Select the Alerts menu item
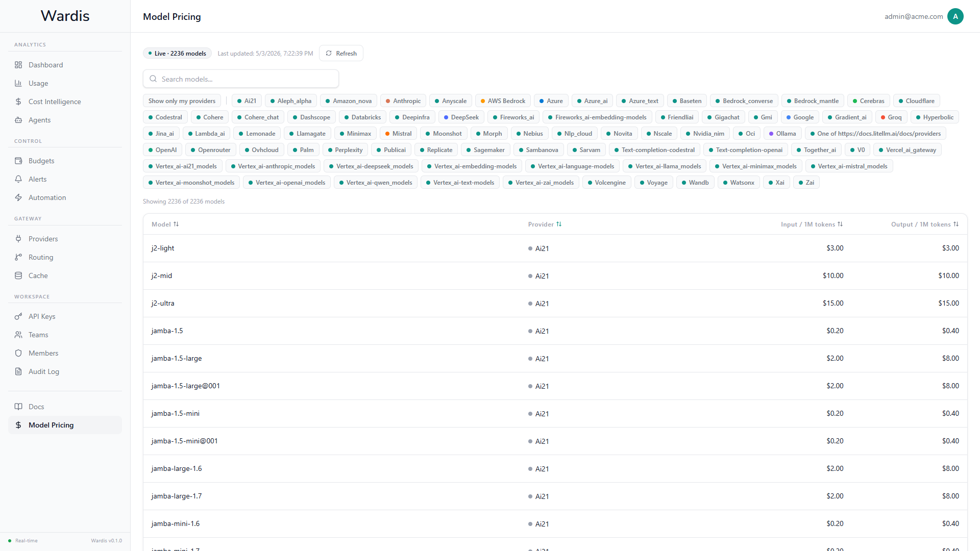 [x=65, y=179]
